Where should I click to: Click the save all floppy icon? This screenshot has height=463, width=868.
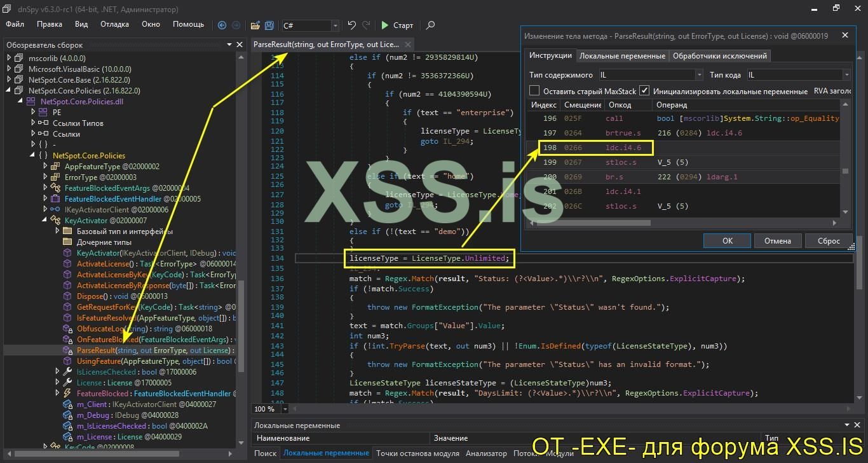(269, 25)
